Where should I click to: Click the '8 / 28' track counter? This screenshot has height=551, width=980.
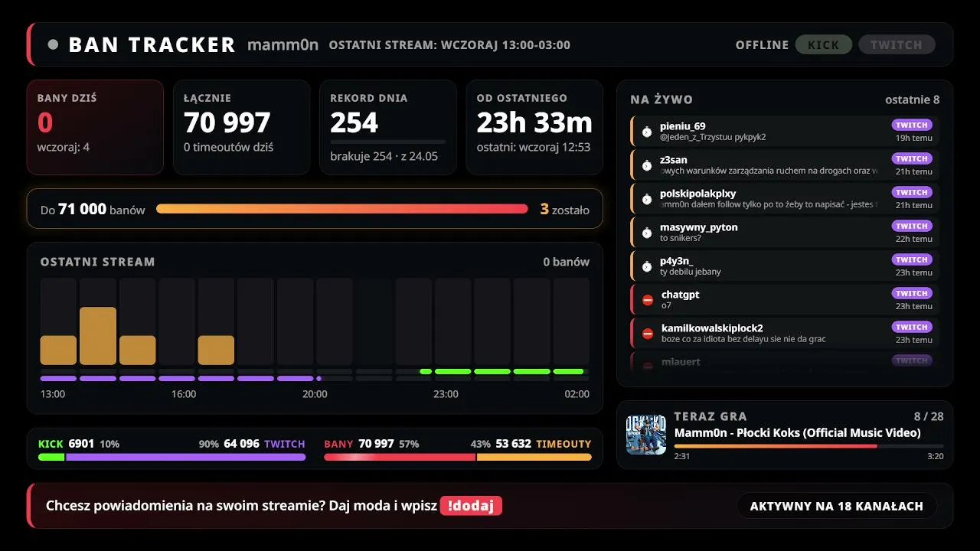(x=928, y=416)
